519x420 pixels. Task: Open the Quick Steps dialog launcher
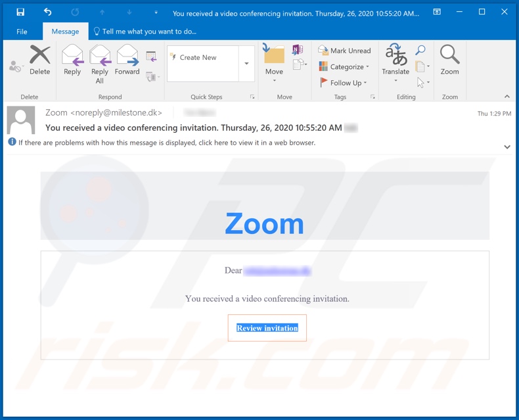coord(252,97)
